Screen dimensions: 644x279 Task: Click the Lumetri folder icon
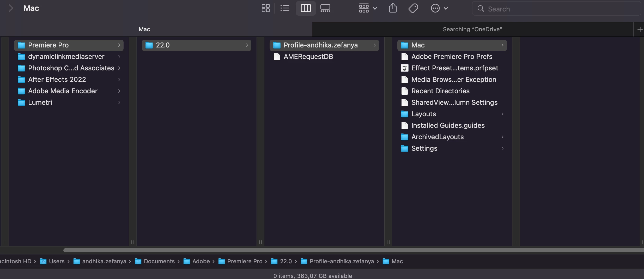[21, 102]
